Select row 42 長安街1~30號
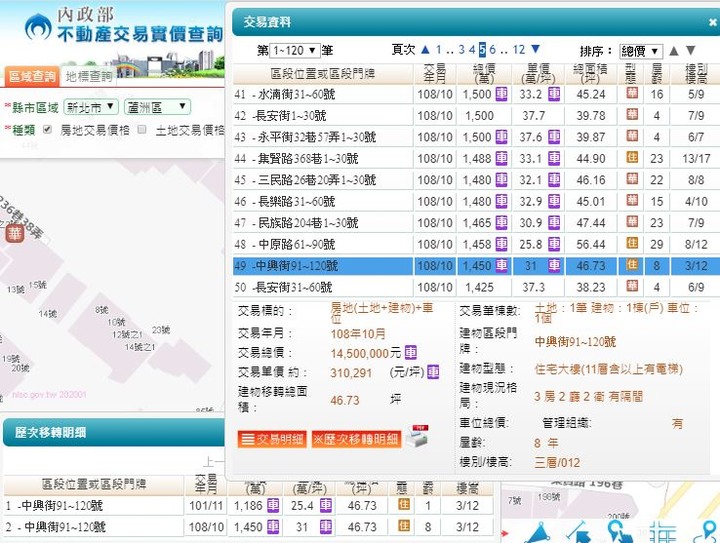This screenshot has width=720, height=543. [476, 116]
